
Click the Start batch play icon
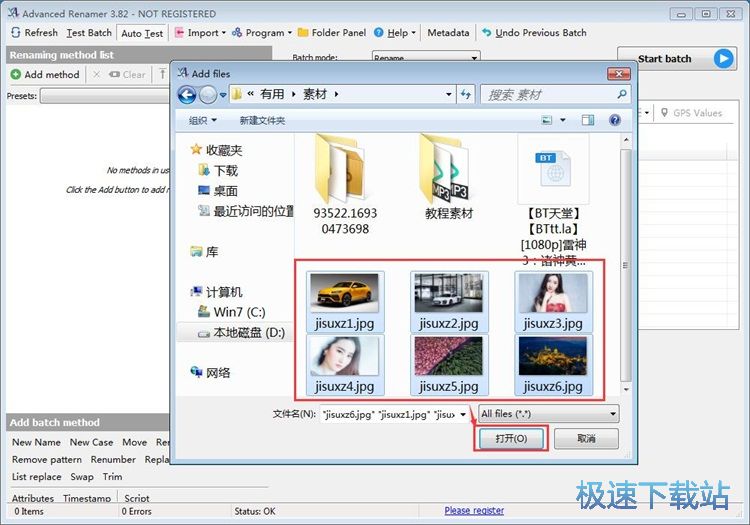723,58
